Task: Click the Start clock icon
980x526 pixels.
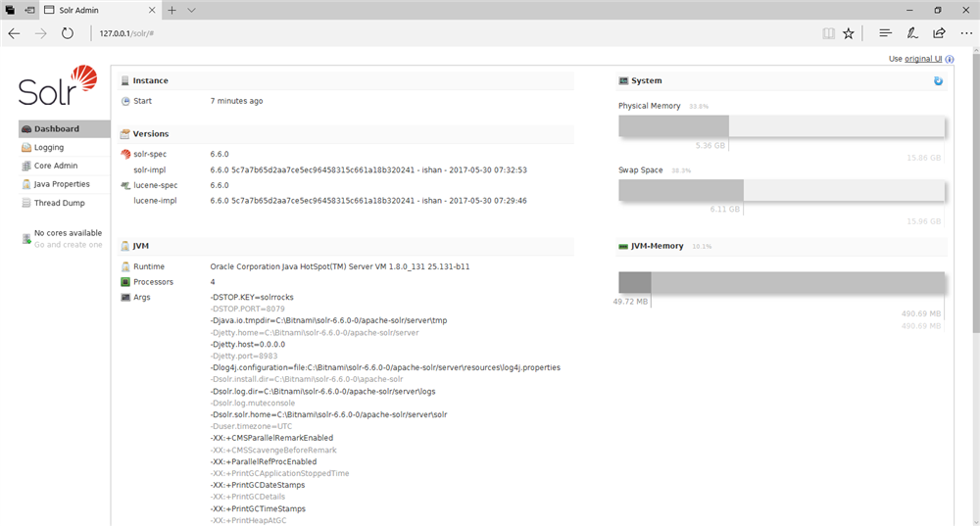Action: click(x=125, y=101)
